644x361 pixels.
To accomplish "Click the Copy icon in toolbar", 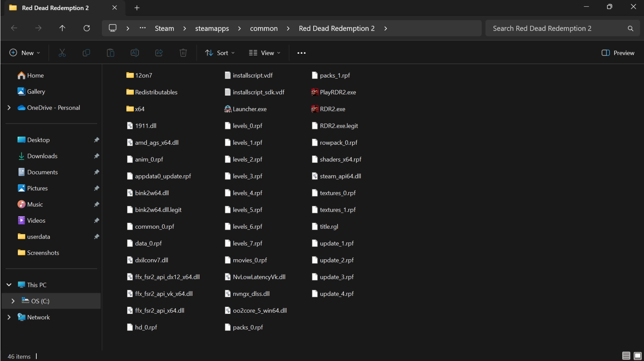I will click(x=86, y=53).
